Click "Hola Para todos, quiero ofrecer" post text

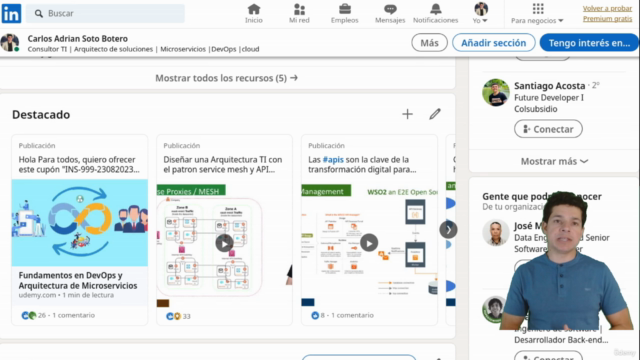(x=79, y=164)
